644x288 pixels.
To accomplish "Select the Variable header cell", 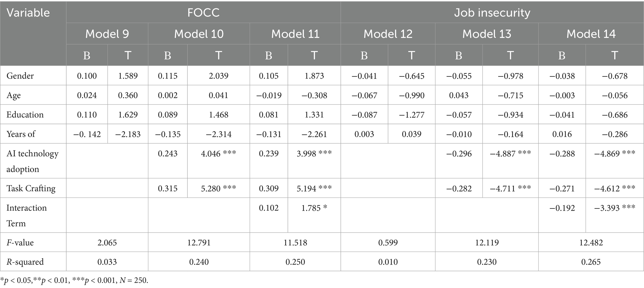I will click(28, 13).
